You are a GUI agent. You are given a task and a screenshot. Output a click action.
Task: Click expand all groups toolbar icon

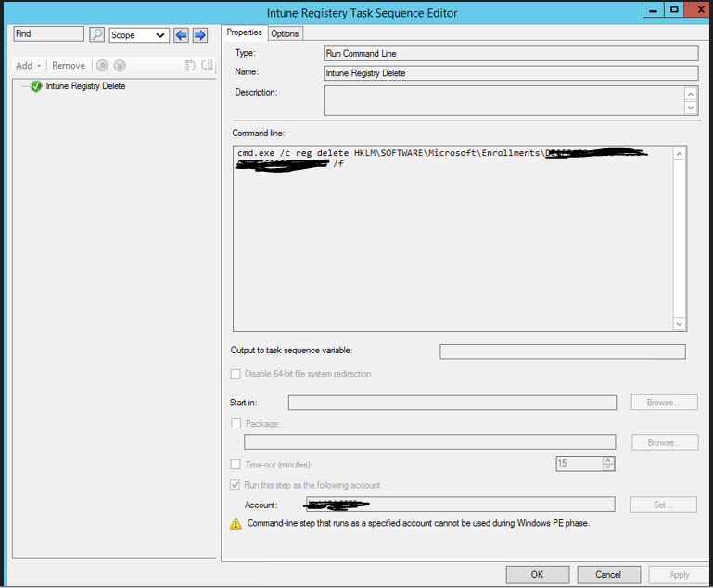click(189, 66)
